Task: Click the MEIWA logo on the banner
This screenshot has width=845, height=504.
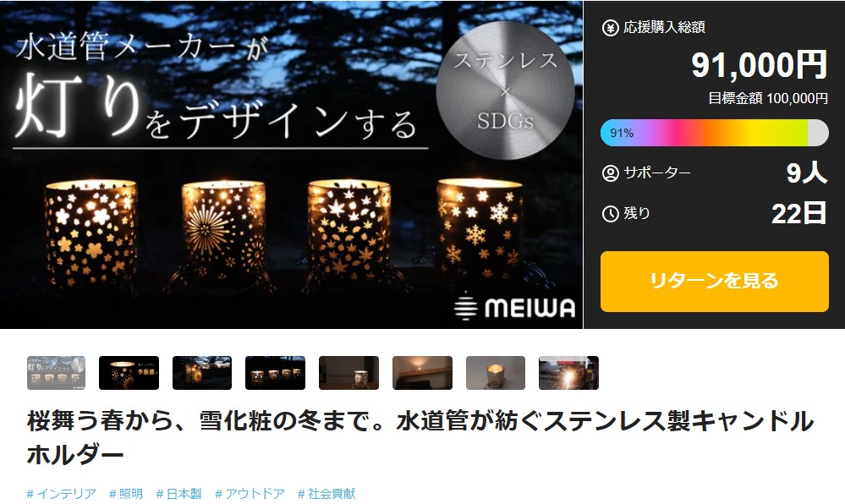Action: 514,307
